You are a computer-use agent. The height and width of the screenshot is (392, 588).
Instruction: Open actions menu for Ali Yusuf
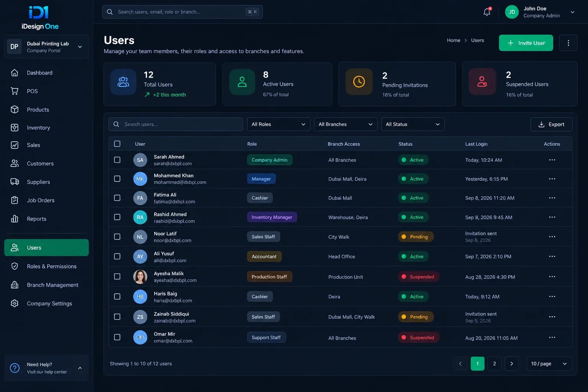pyautogui.click(x=552, y=256)
